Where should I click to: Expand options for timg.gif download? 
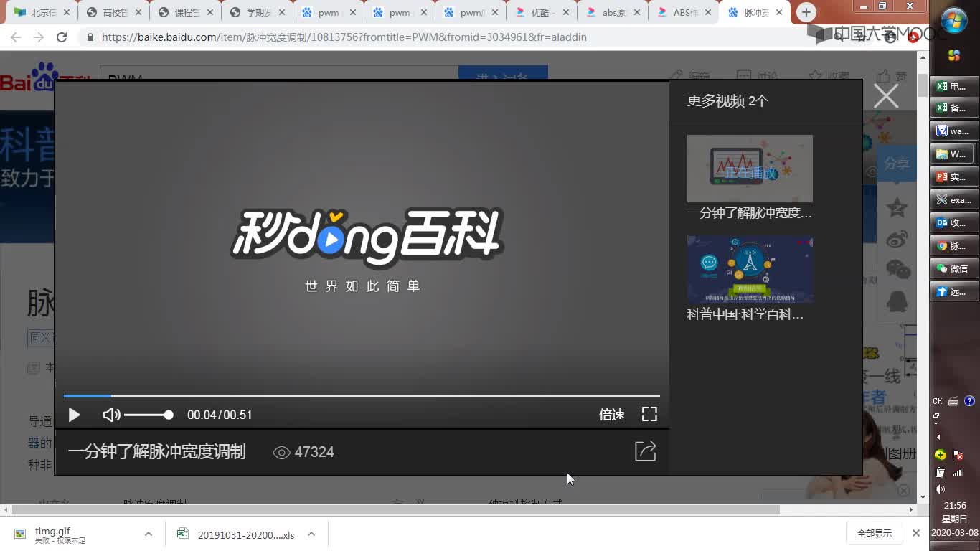click(x=148, y=534)
